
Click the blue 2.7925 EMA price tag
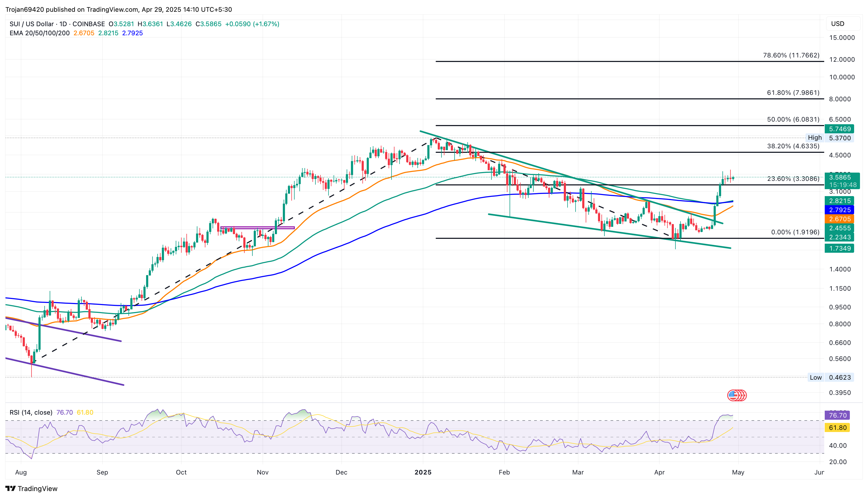pyautogui.click(x=839, y=210)
